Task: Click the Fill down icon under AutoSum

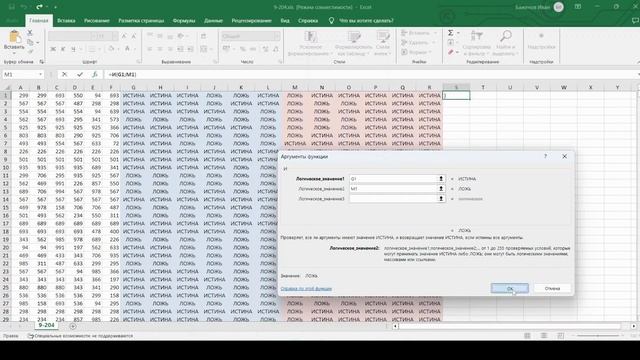Action: (x=451, y=42)
